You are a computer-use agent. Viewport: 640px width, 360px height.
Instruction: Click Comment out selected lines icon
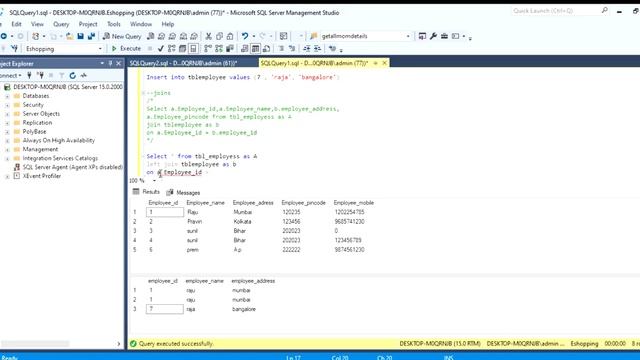pyautogui.click(x=281, y=49)
